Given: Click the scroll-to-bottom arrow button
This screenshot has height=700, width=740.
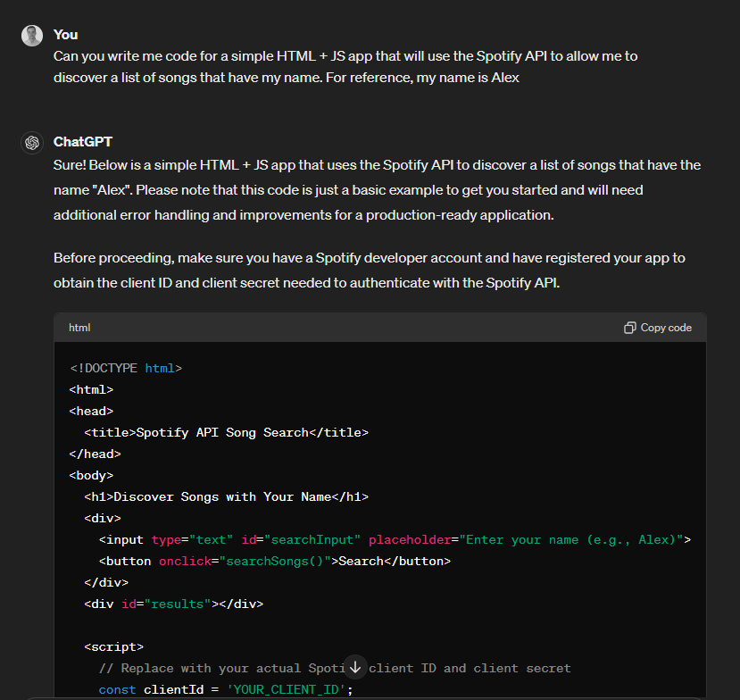Looking at the screenshot, I should tap(355, 668).
